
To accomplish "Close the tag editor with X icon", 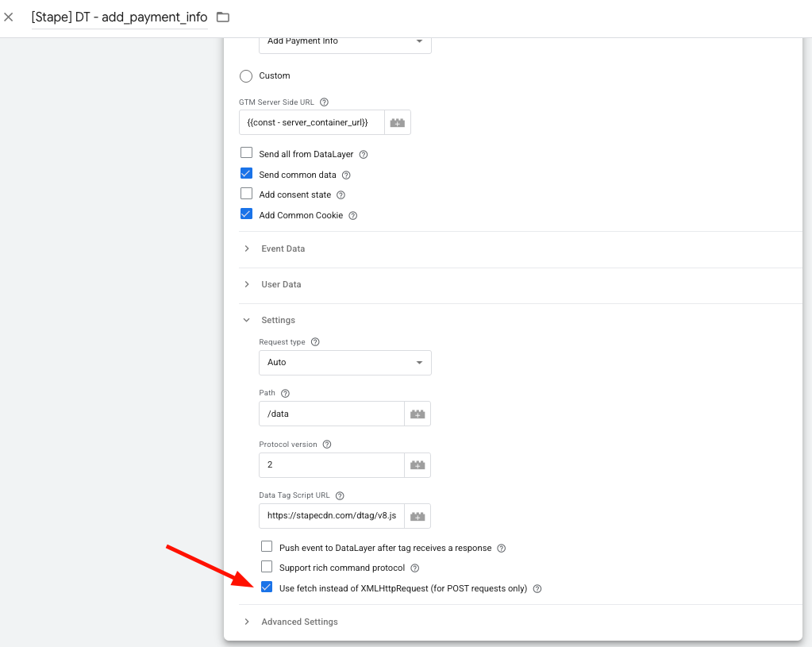I will (9, 17).
